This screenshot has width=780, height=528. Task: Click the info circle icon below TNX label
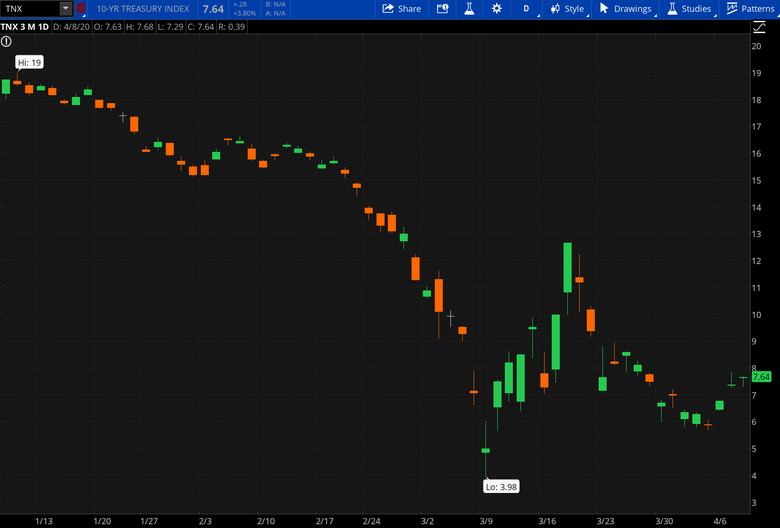click(x=6, y=42)
